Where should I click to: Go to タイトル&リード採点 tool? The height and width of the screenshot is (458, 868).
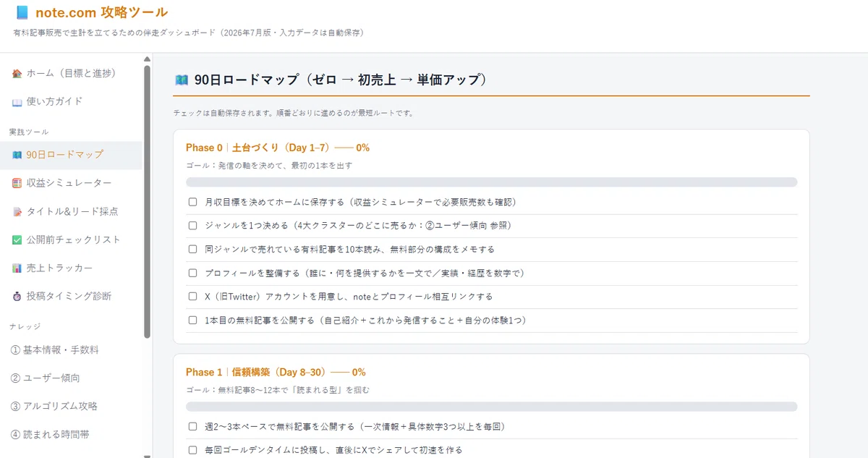[71, 212]
